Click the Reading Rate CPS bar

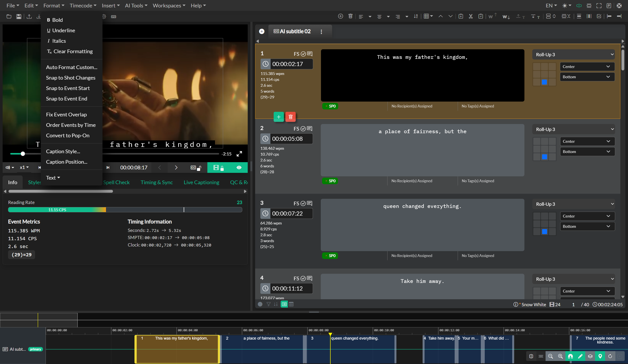click(x=125, y=210)
